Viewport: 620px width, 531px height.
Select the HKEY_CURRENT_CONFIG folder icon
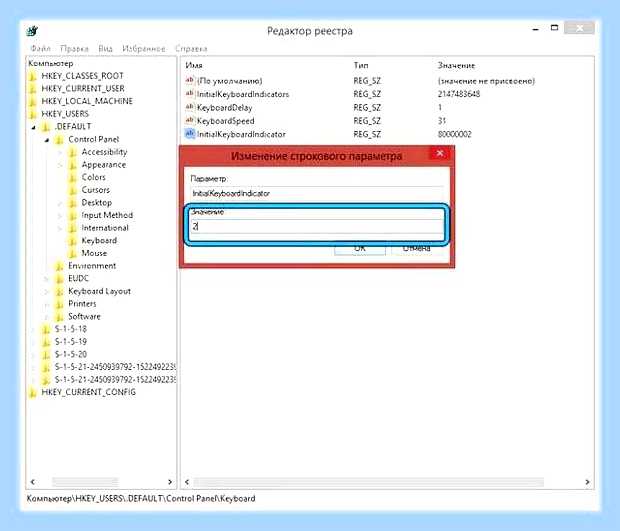coord(33,392)
